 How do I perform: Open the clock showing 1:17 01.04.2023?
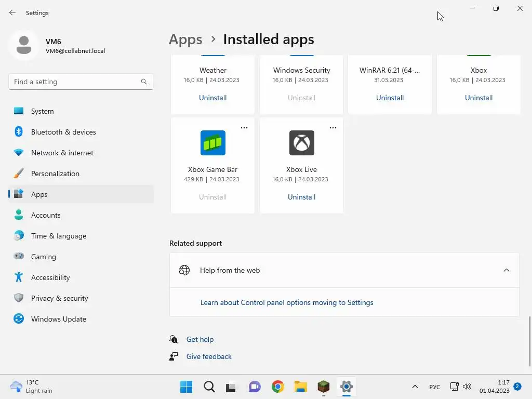pos(495,387)
